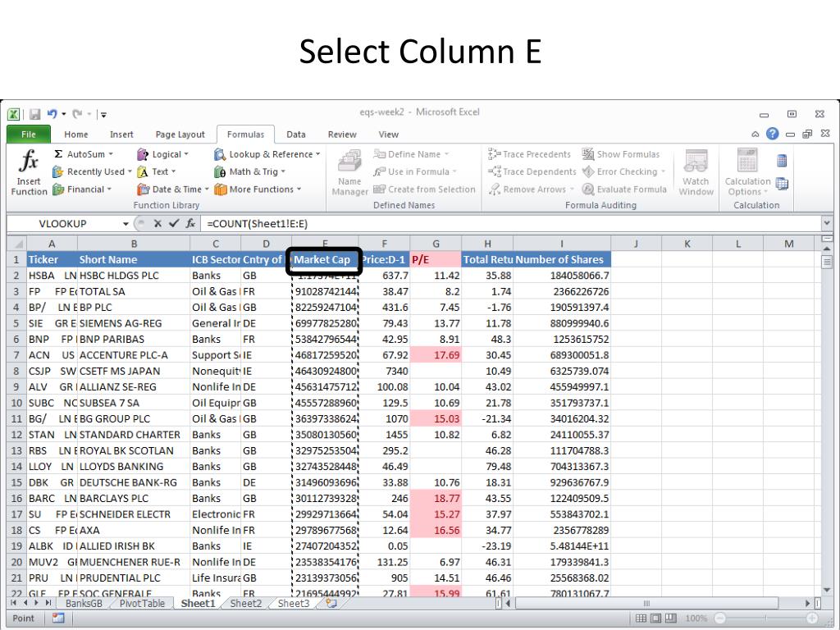Open the File tab
This screenshot has height=630, width=840.
(x=29, y=135)
